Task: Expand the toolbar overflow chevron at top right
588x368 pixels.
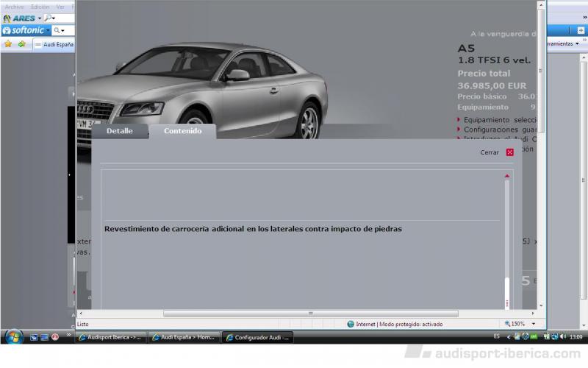Action: click(x=584, y=17)
